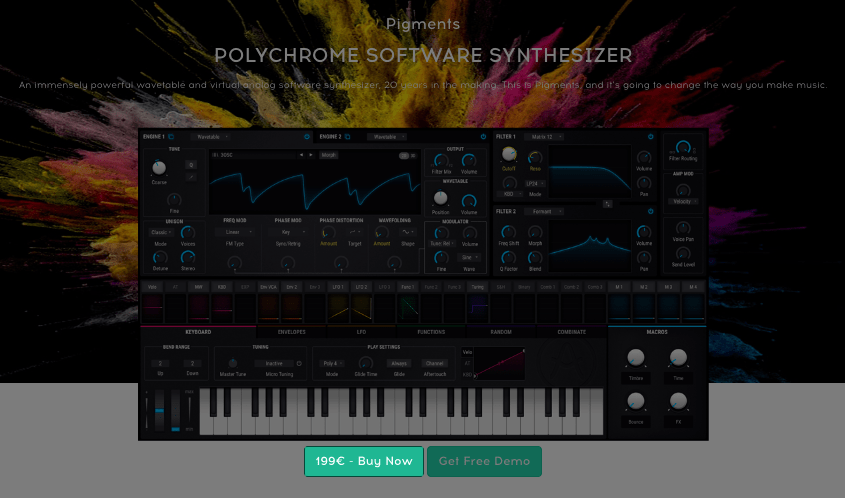This screenshot has width=845, height=498.
Task: Click the Filter 1 Reso knob
Action: [535, 157]
